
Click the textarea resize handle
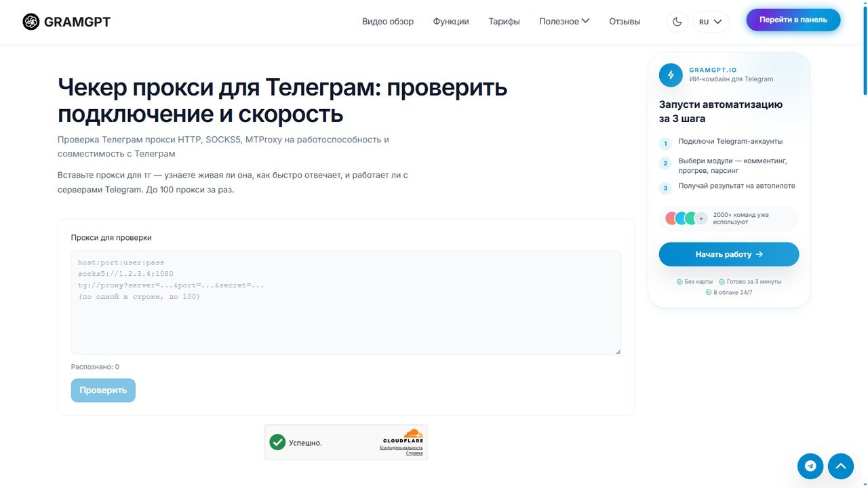tap(618, 352)
